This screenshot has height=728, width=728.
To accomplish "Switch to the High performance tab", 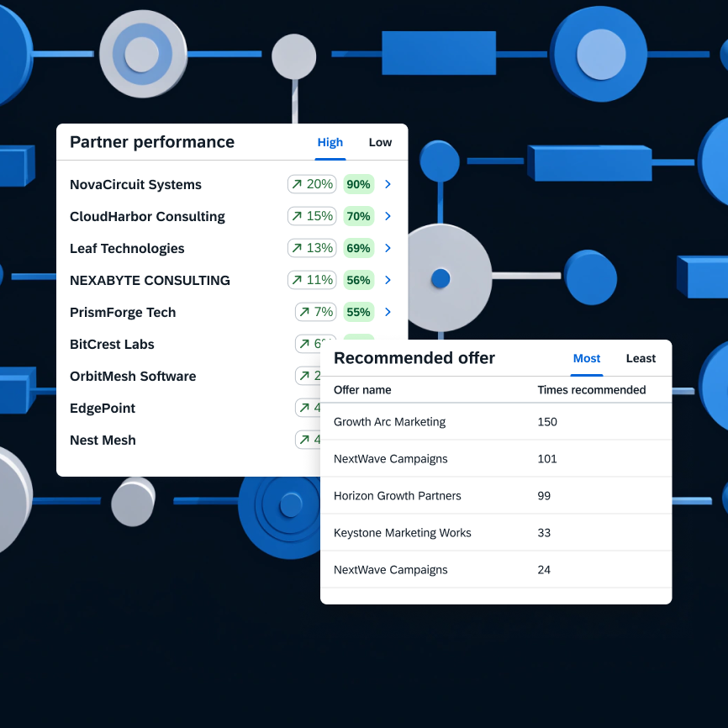I will (330, 143).
